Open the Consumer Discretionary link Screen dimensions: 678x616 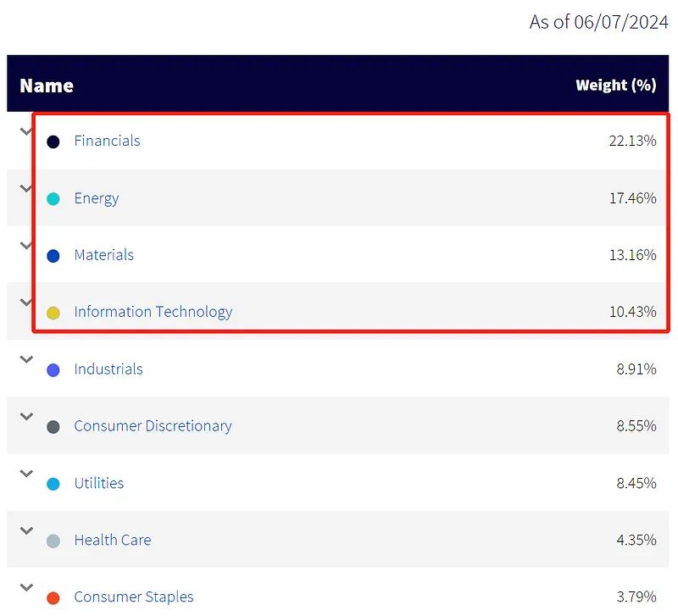click(153, 426)
